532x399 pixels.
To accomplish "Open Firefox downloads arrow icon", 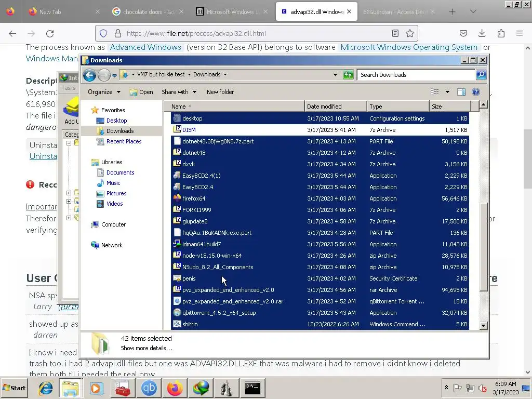I will coord(482,33).
